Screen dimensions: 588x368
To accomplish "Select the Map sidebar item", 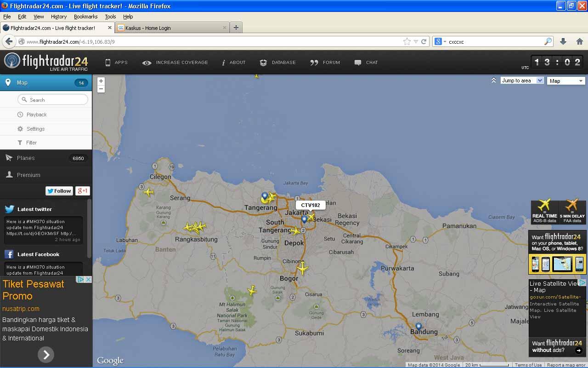I will (x=46, y=83).
